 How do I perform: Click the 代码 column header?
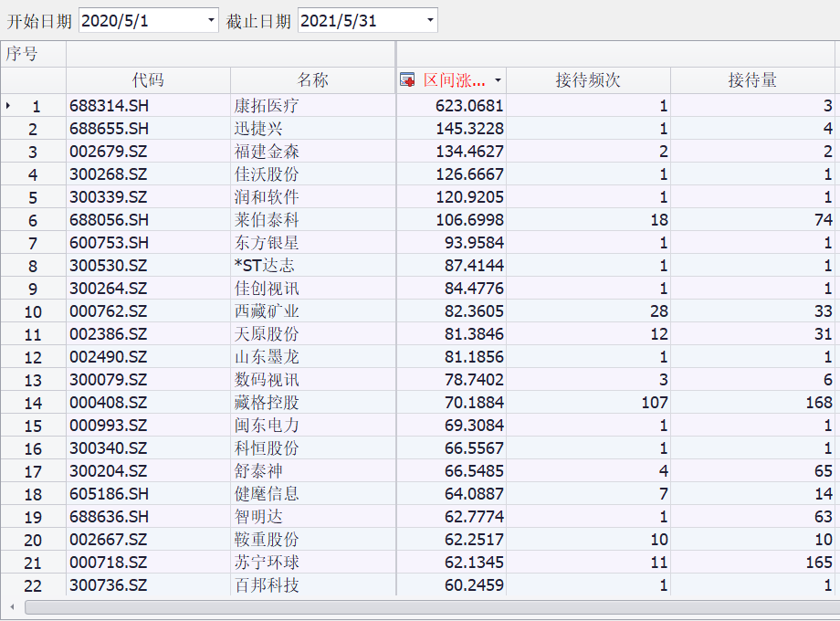pos(149,80)
